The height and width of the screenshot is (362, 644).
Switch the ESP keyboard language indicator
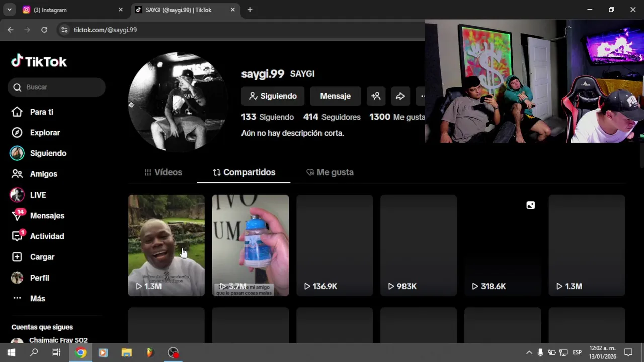[577, 352]
